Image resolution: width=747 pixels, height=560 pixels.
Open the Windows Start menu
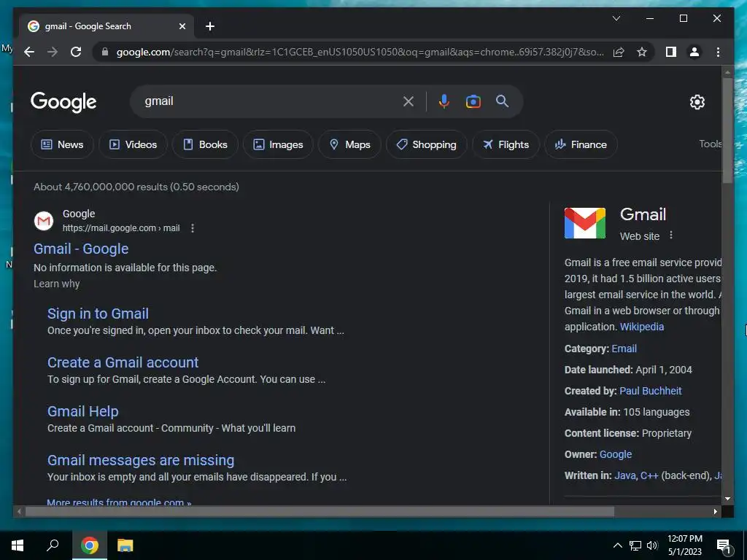(x=18, y=545)
